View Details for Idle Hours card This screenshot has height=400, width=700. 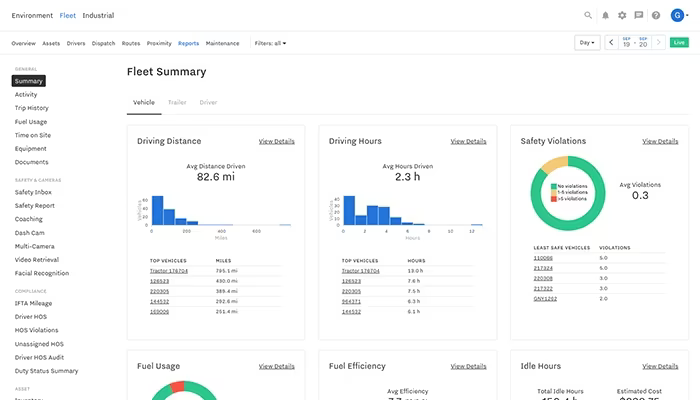coord(660,366)
